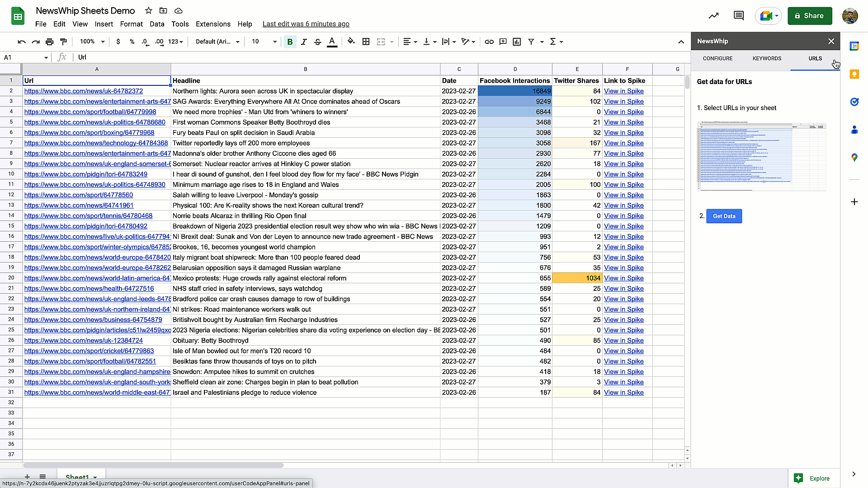
Task: Open the File menu
Action: point(41,24)
